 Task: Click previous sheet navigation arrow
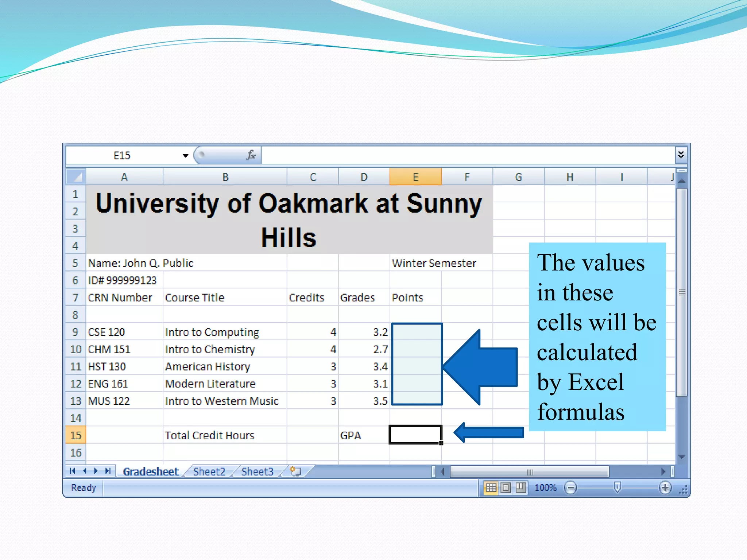click(x=85, y=471)
